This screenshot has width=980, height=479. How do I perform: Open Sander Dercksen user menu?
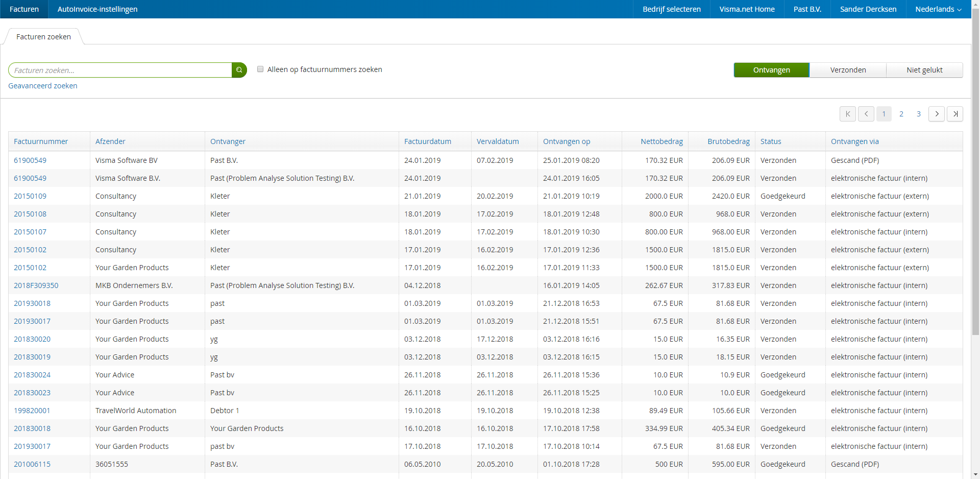click(x=868, y=9)
